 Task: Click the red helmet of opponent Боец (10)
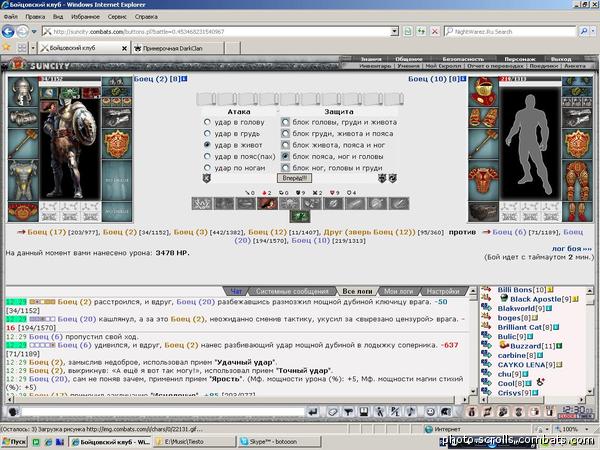coord(483,92)
